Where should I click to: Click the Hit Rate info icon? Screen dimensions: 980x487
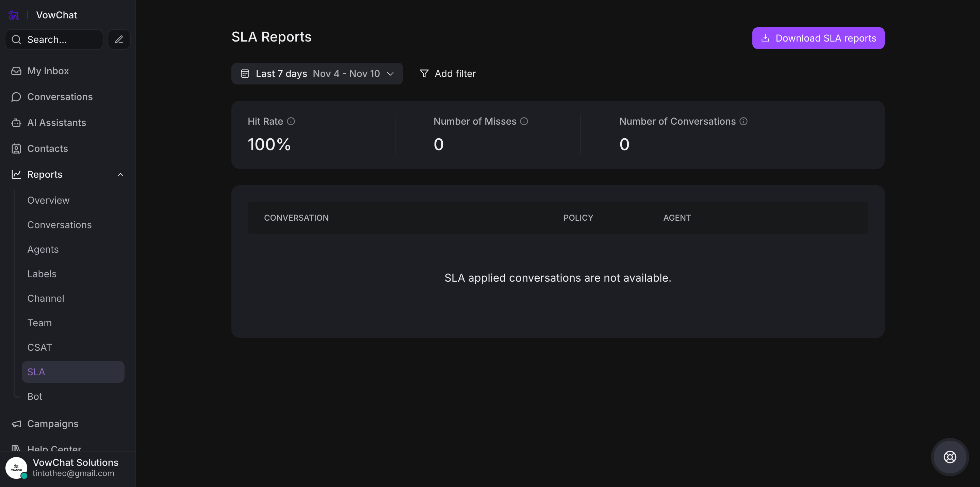(x=291, y=122)
